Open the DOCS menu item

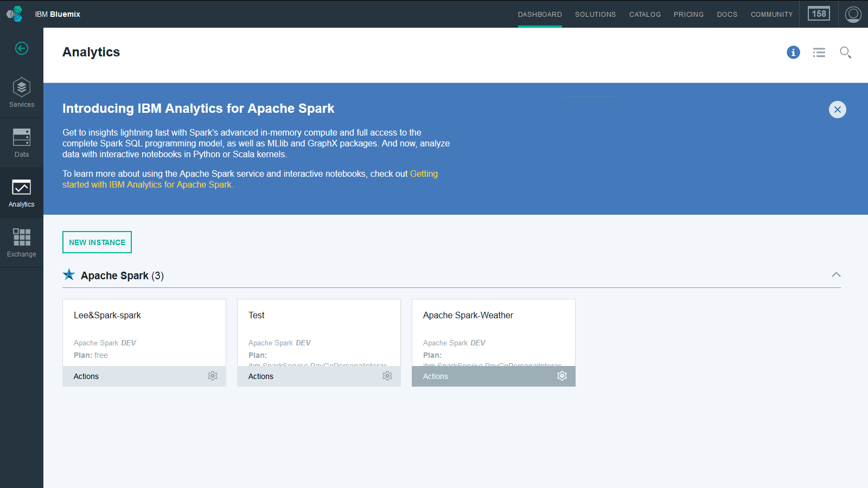pyautogui.click(x=727, y=14)
